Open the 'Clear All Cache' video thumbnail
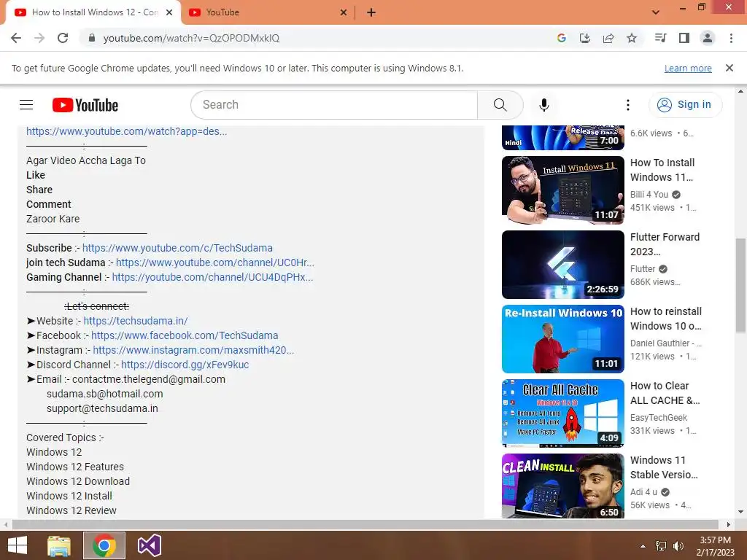Screen dimensions: 747x560 (562, 413)
